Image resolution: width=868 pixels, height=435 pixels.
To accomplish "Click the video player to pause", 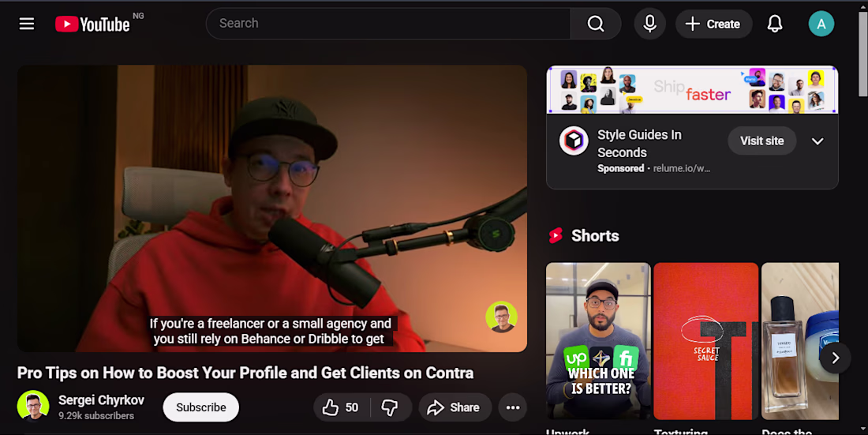I will [271, 208].
